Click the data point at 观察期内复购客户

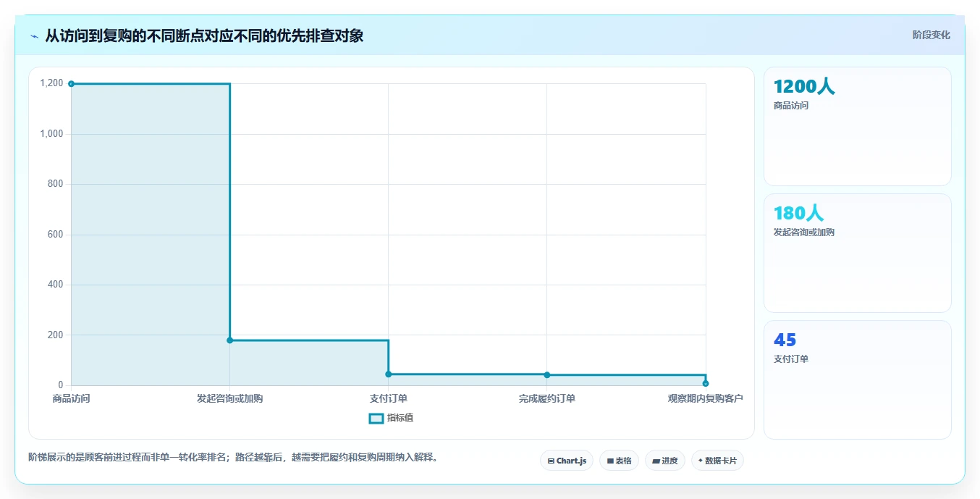point(705,383)
